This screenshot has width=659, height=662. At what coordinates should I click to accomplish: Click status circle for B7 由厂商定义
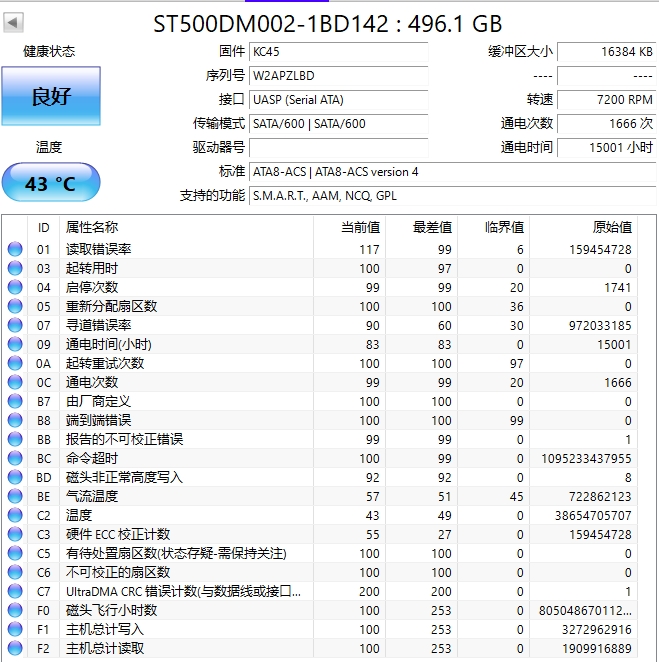click(15, 401)
